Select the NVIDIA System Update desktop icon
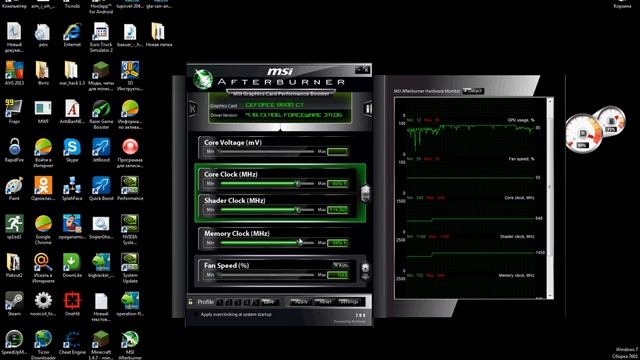The height and width of the screenshot is (360, 640). pos(130,268)
